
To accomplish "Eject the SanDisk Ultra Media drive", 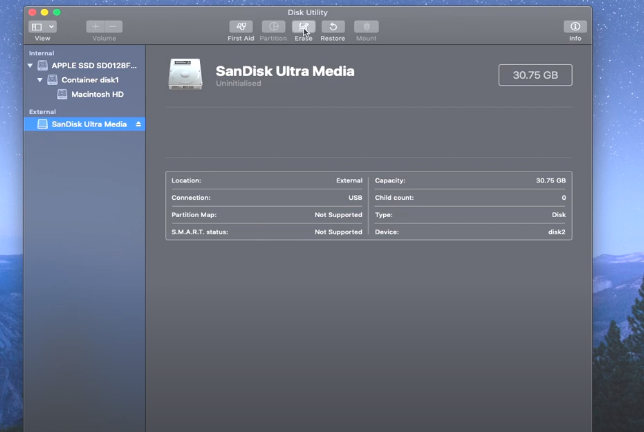I will pos(138,124).
